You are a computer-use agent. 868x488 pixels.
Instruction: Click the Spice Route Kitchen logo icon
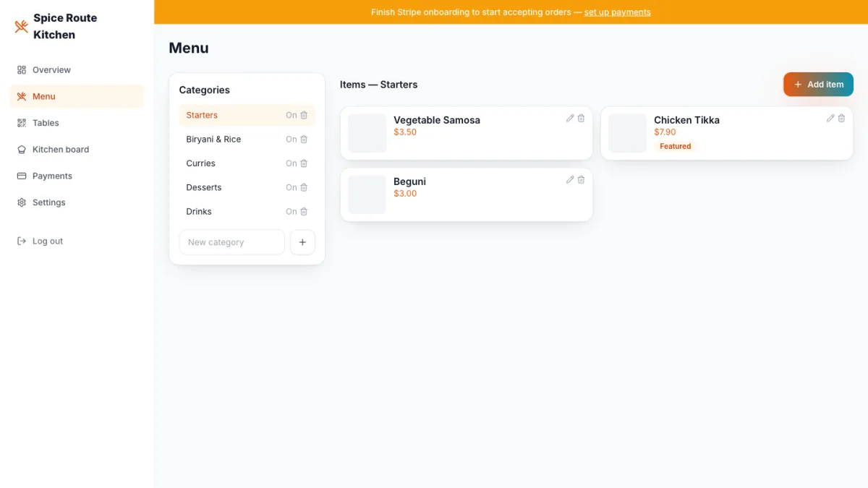(22, 27)
